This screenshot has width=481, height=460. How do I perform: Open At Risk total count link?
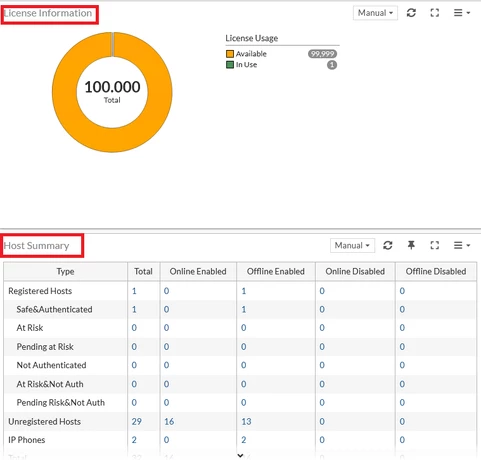[x=134, y=328]
